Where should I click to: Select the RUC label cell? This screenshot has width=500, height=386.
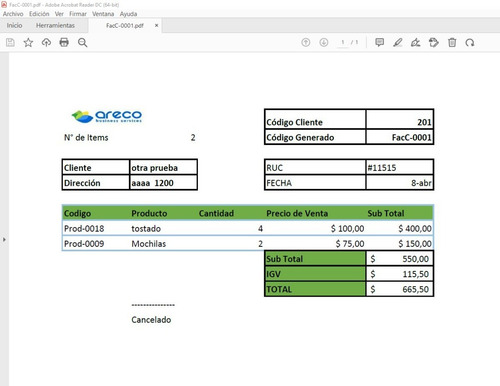tap(315, 168)
